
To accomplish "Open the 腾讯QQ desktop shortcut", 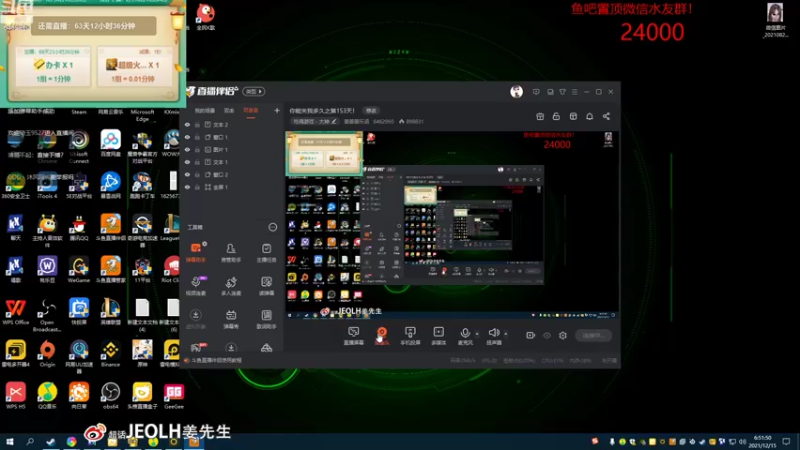I will pos(79,228).
